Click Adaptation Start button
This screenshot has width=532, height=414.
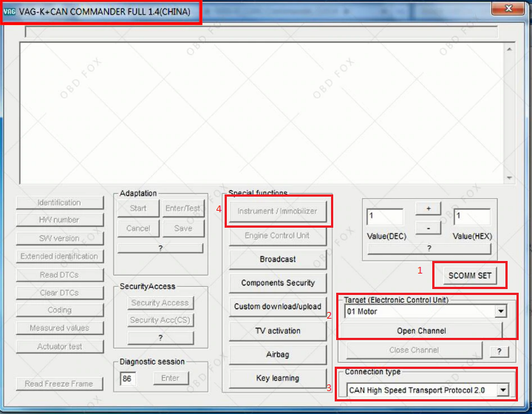click(x=138, y=208)
